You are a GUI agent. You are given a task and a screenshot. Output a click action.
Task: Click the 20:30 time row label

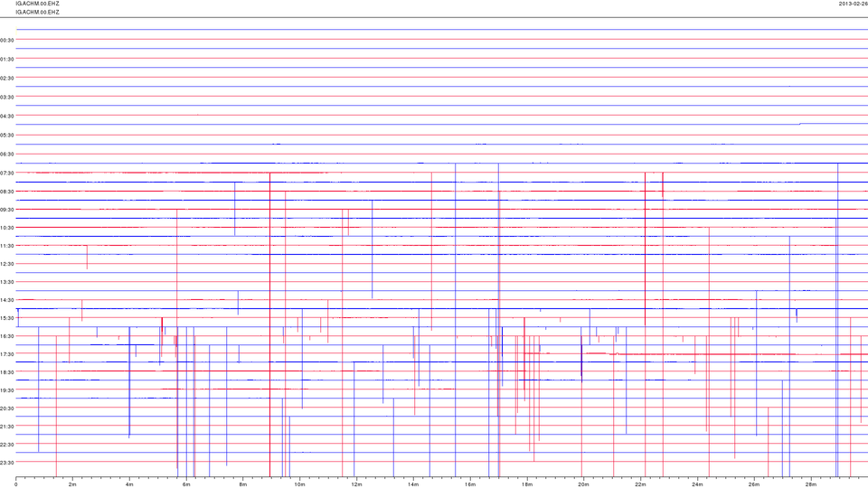click(7, 408)
